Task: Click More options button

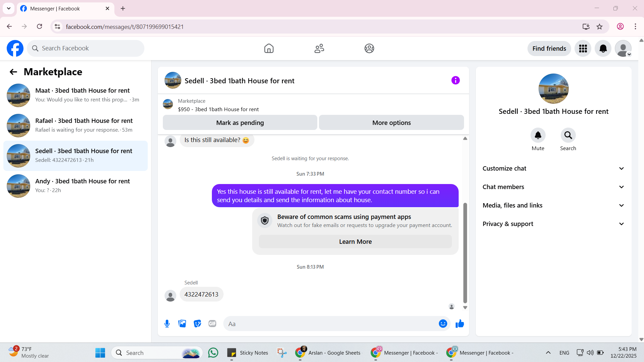Action: 391,123
